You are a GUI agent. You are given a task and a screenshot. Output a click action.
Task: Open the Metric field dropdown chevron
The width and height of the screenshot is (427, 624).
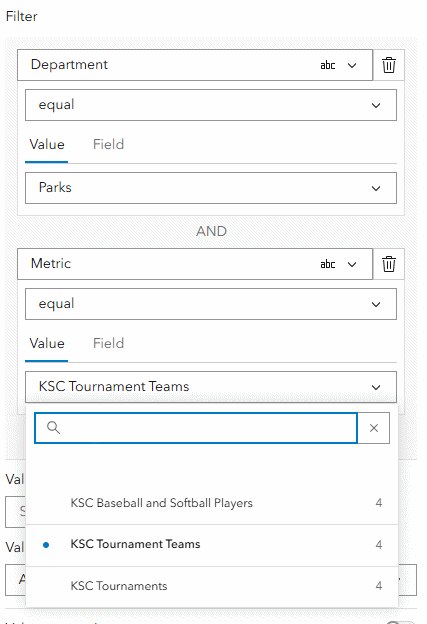pyautogui.click(x=352, y=264)
